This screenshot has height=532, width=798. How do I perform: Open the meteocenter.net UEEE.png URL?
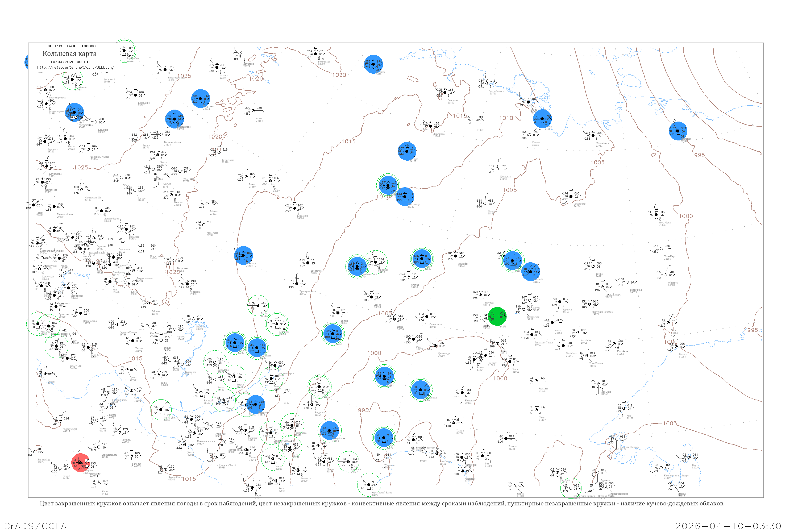(75, 68)
